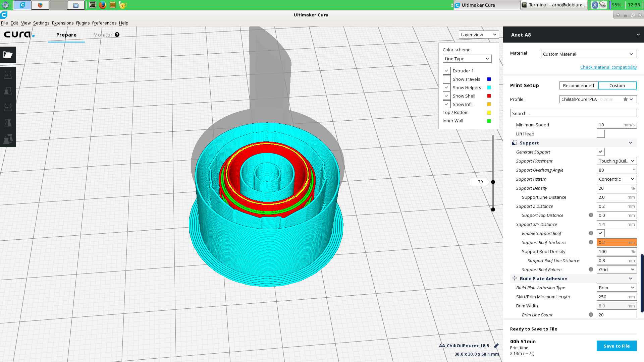The image size is (644, 362).
Task: Click the info icon beside Support Roof Thickness
Action: (591, 242)
